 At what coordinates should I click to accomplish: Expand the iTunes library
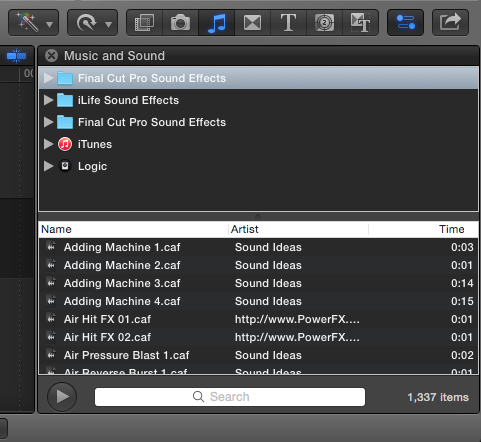49,144
